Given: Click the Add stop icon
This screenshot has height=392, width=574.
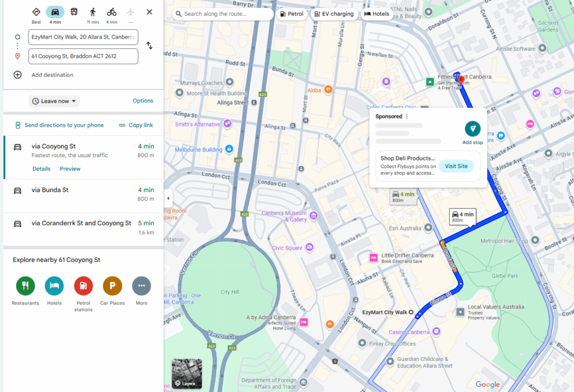Looking at the screenshot, I should 473,129.
